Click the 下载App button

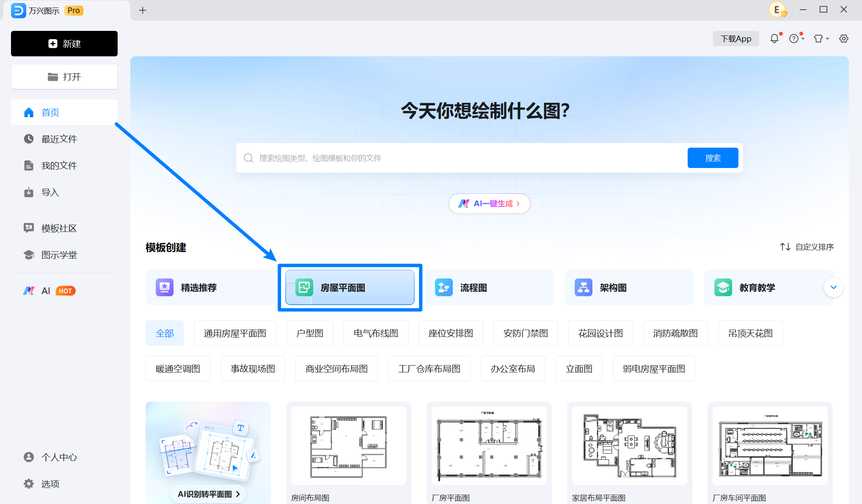point(736,39)
